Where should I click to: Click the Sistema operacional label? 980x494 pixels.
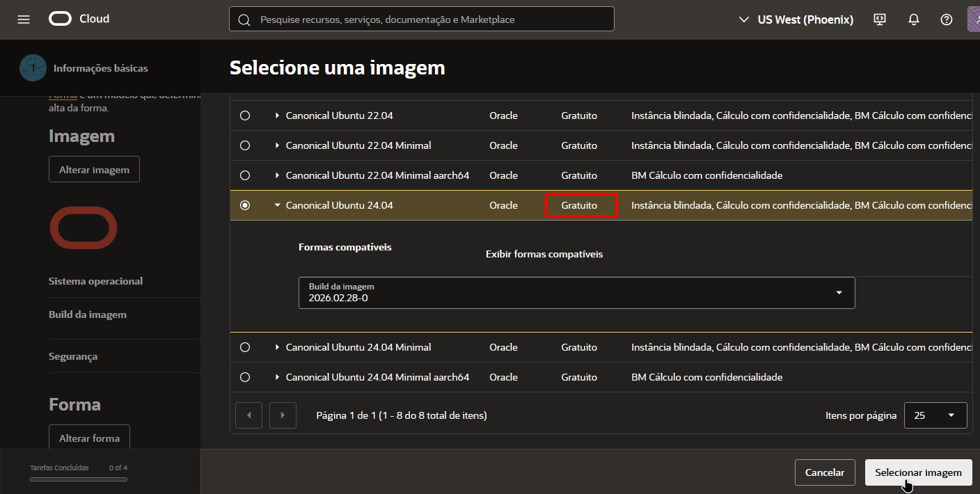[x=96, y=281]
